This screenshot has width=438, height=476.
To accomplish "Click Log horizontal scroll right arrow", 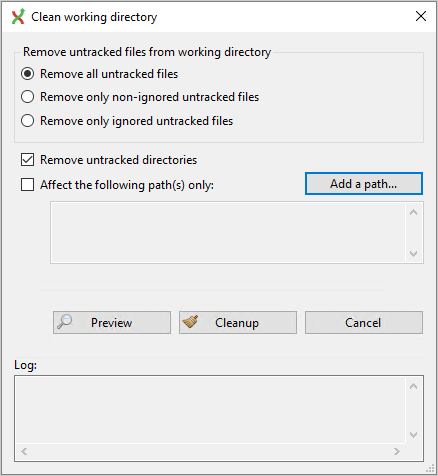I will (x=397, y=451).
